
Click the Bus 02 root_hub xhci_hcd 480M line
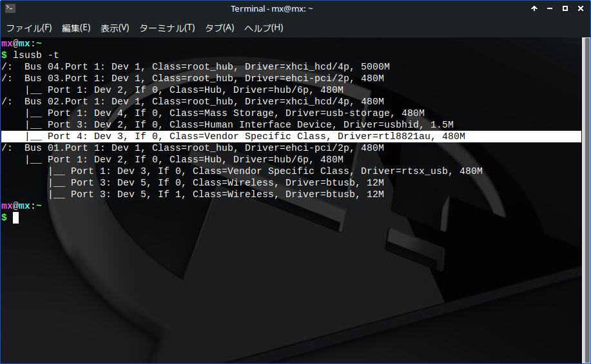tap(192, 101)
